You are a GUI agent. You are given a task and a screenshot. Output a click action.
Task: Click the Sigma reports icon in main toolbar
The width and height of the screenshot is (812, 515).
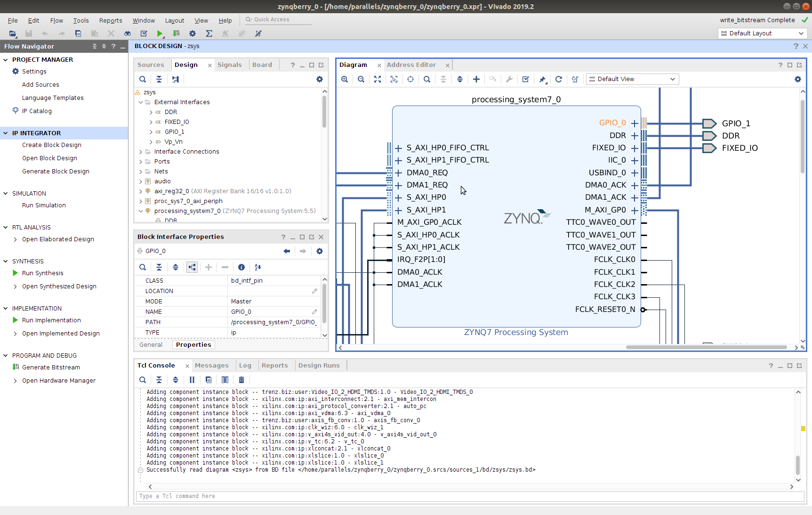[x=209, y=33]
